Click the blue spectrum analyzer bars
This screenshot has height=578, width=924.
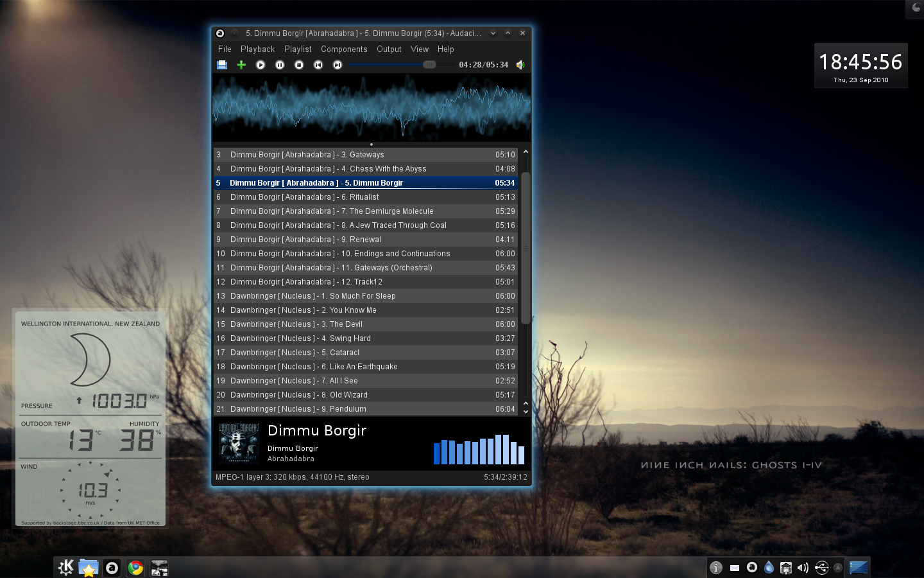click(x=479, y=449)
